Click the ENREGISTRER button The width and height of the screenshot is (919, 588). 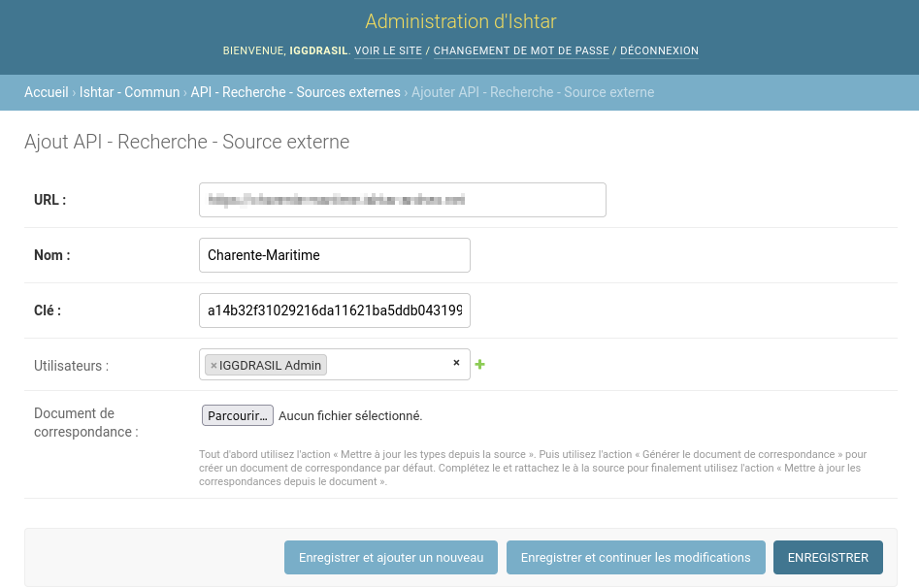tap(828, 558)
